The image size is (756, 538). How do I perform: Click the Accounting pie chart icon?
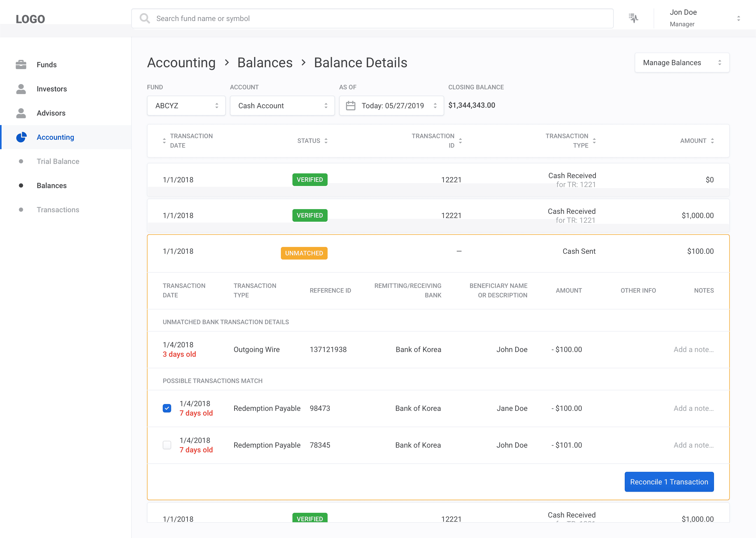(22, 137)
